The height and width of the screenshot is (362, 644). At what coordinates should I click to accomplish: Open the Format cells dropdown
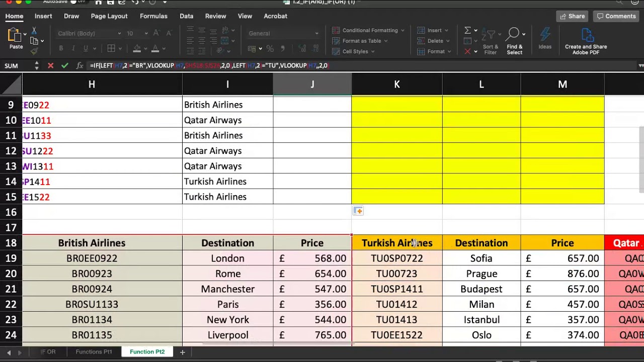pos(435,51)
